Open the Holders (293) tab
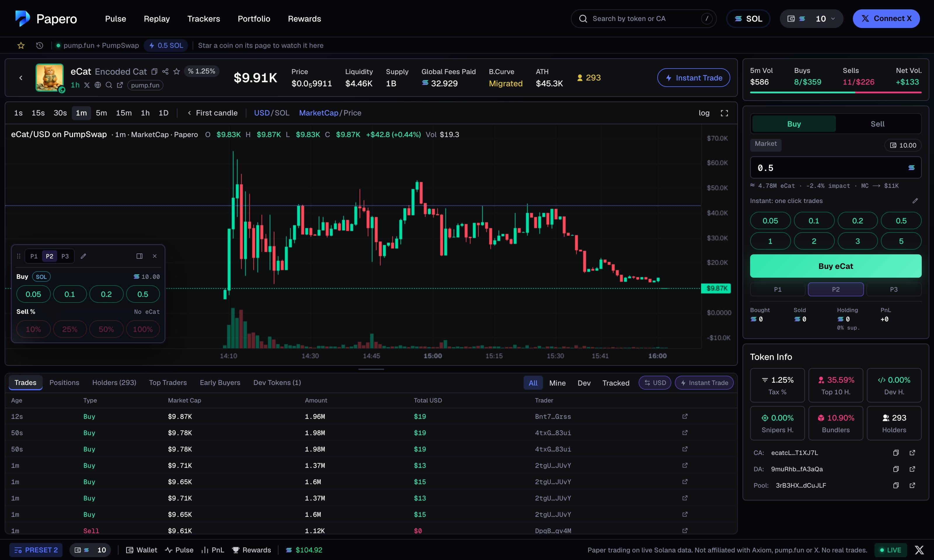 coord(114,383)
